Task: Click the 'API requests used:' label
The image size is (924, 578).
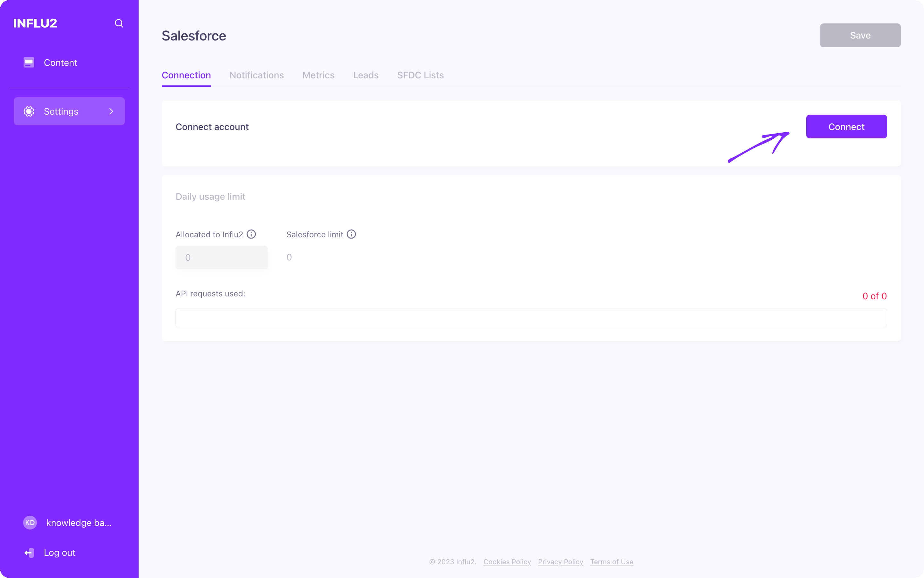Action: pos(210,293)
